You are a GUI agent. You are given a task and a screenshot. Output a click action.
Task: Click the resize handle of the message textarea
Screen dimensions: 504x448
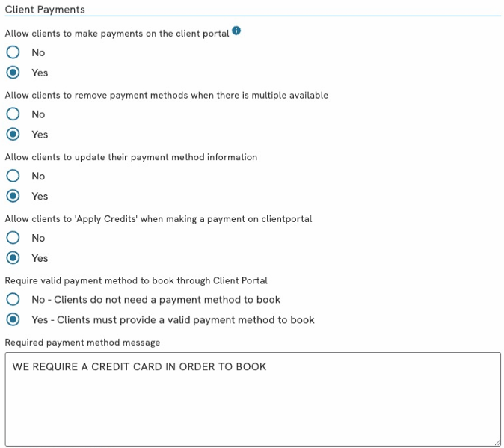(x=496, y=442)
